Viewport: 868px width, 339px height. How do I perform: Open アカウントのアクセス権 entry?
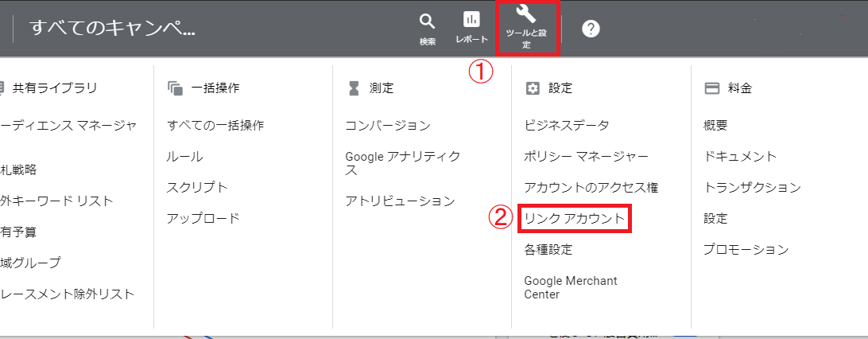[591, 188]
